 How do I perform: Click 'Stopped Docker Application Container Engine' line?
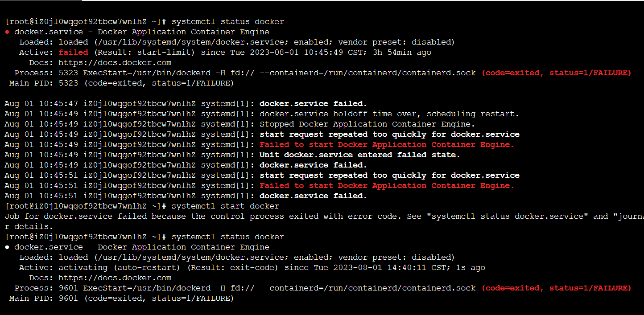pos(367,124)
